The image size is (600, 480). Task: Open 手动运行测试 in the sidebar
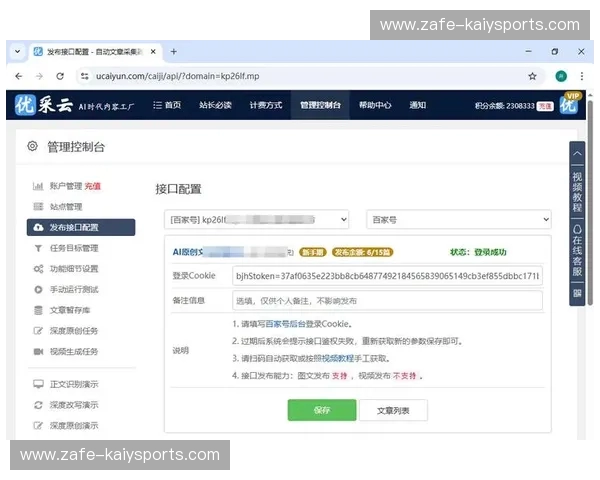point(74,289)
